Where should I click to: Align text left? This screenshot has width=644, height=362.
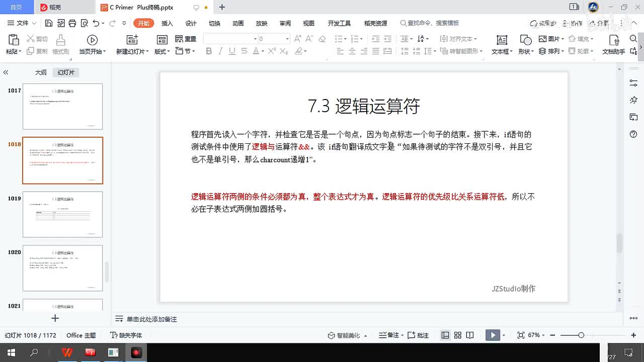(340, 51)
